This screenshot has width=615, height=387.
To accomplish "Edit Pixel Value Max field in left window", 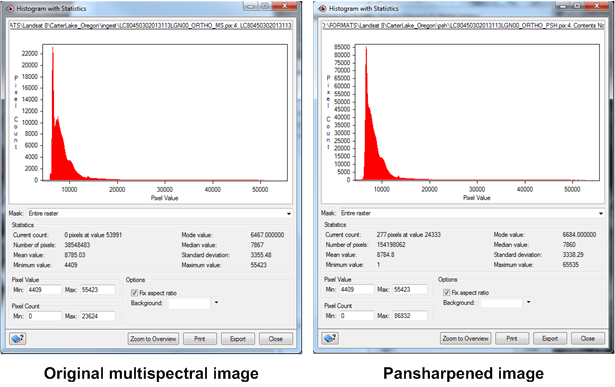I will pos(98,290).
